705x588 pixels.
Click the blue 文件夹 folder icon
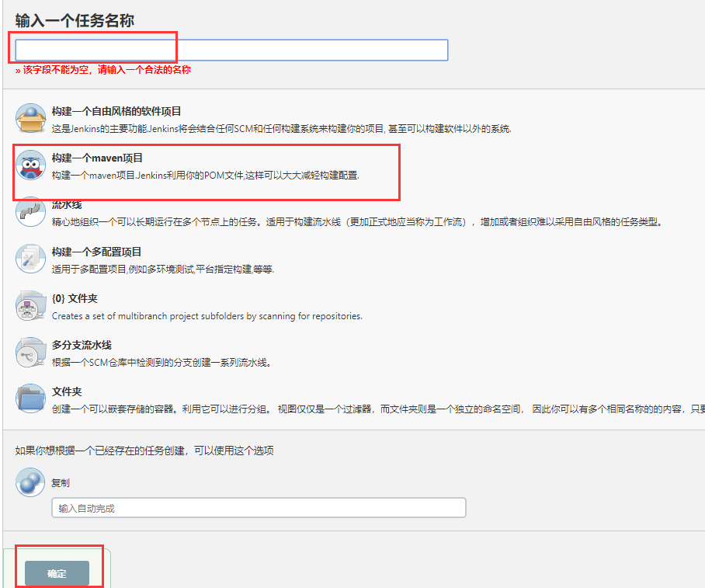click(30, 398)
